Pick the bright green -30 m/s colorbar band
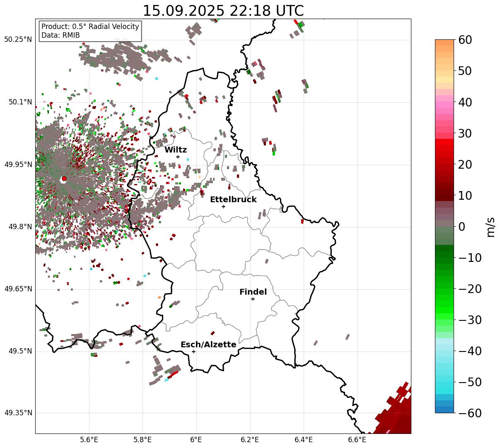Viewport: 500px width, 448px height. click(x=444, y=320)
